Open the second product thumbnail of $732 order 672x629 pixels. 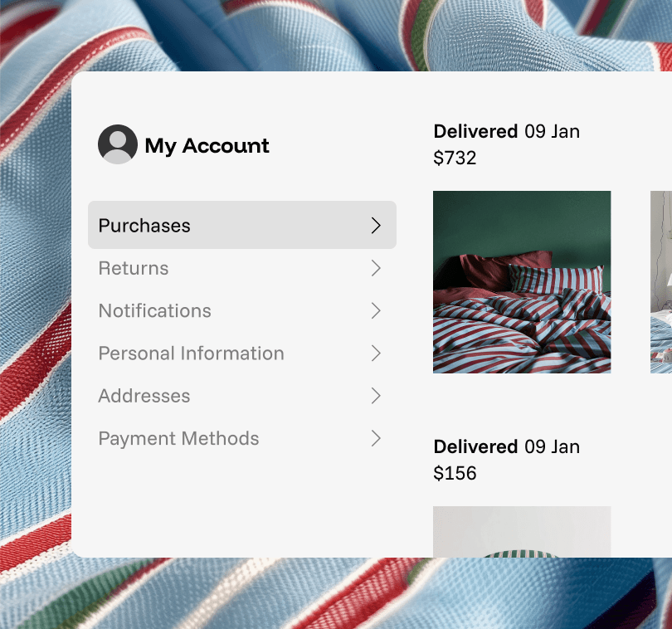661,282
